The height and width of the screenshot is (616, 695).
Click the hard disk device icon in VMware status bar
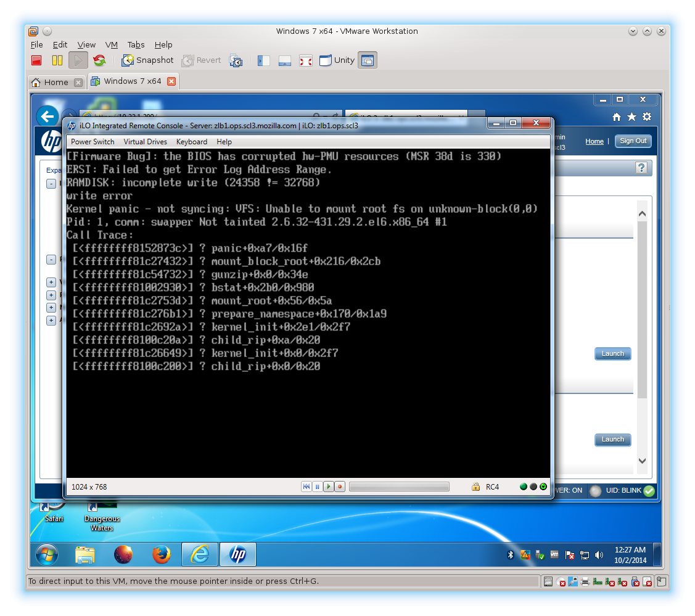click(x=548, y=582)
